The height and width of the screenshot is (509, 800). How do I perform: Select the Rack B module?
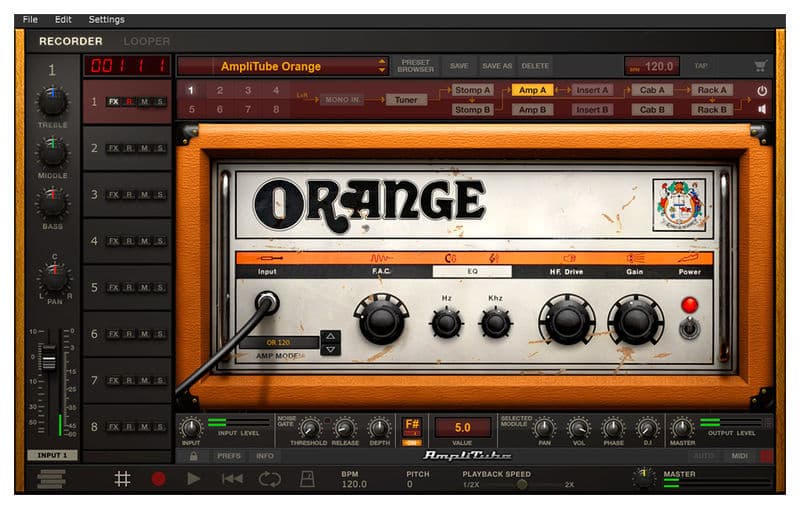tap(712, 110)
